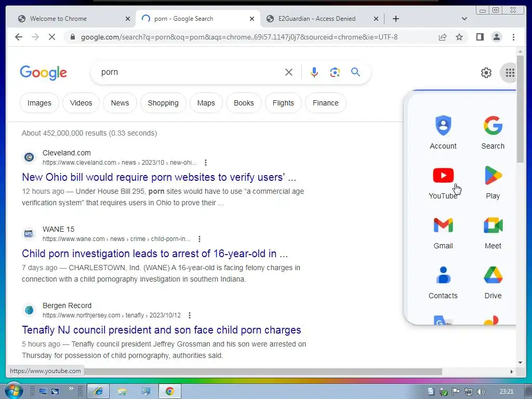532x399 pixels.
Task: Click inside the Google search field
Action: pyautogui.click(x=190, y=72)
